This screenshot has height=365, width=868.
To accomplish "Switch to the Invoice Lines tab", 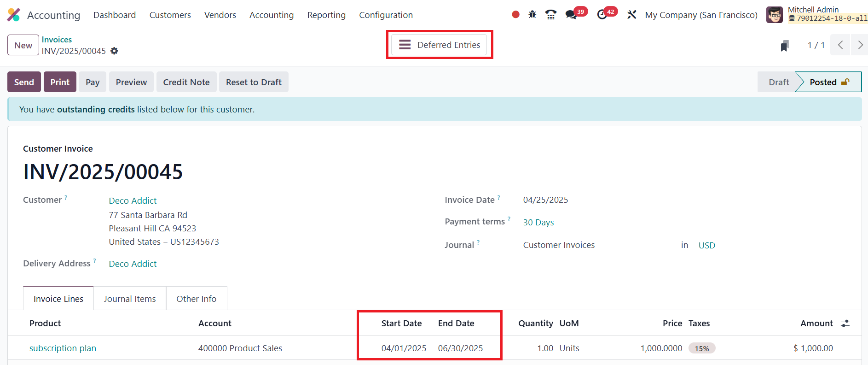I will [58, 299].
